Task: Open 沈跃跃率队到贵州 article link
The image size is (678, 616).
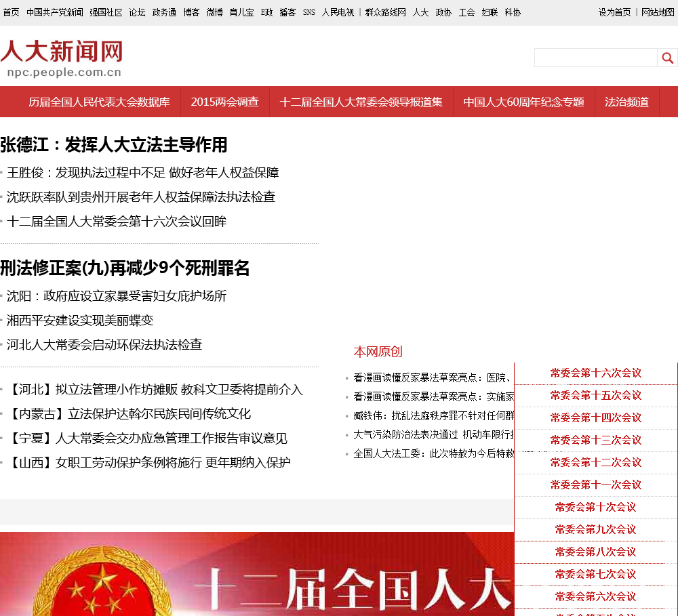Action: (141, 197)
